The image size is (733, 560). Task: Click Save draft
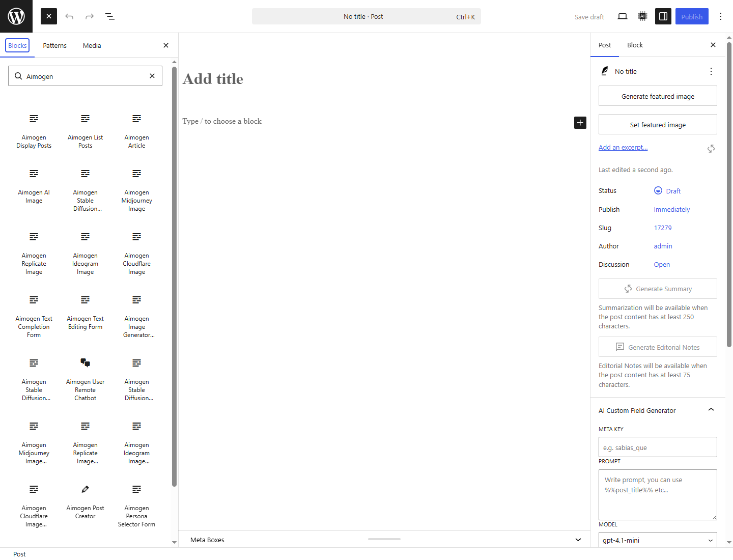tap(589, 17)
